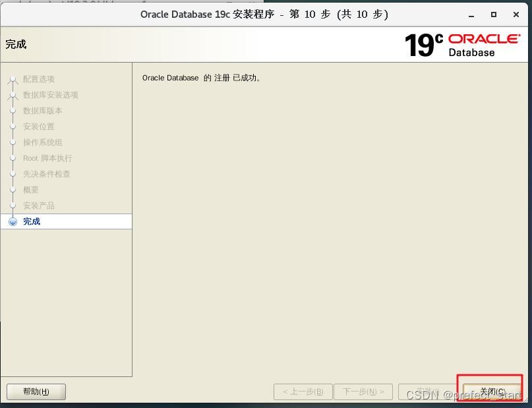Select the 配置选项 step in sidebar
This screenshot has width=532, height=408.
(x=39, y=79)
